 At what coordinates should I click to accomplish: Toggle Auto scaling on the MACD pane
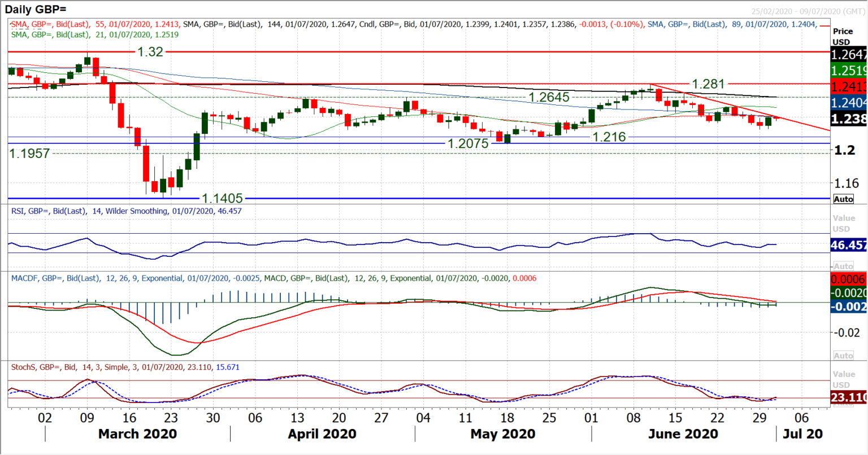pos(844,355)
